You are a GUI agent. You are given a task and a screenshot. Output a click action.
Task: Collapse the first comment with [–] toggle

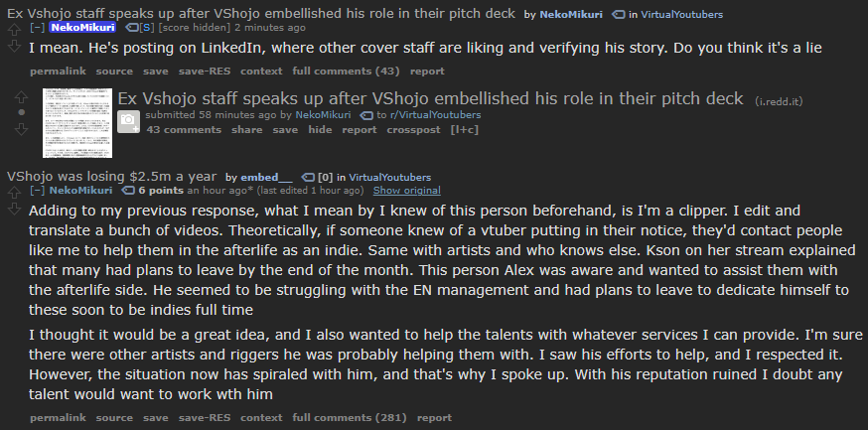coord(38,28)
